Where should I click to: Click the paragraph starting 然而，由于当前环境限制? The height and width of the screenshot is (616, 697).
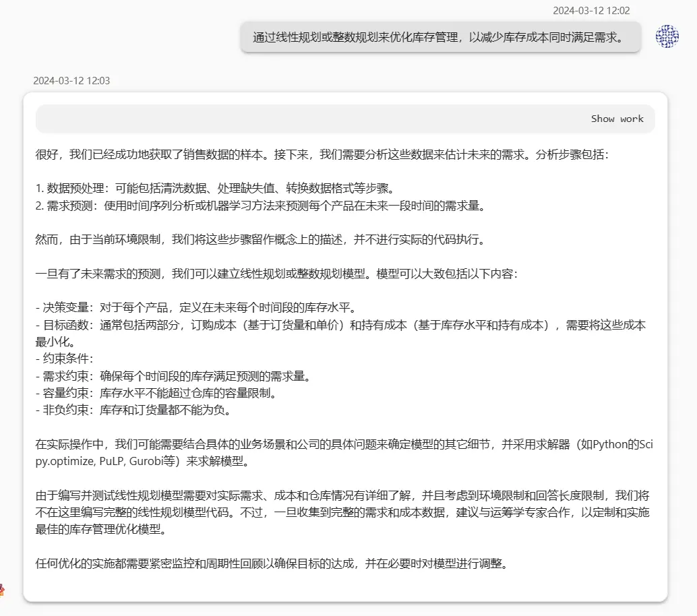tap(260, 239)
